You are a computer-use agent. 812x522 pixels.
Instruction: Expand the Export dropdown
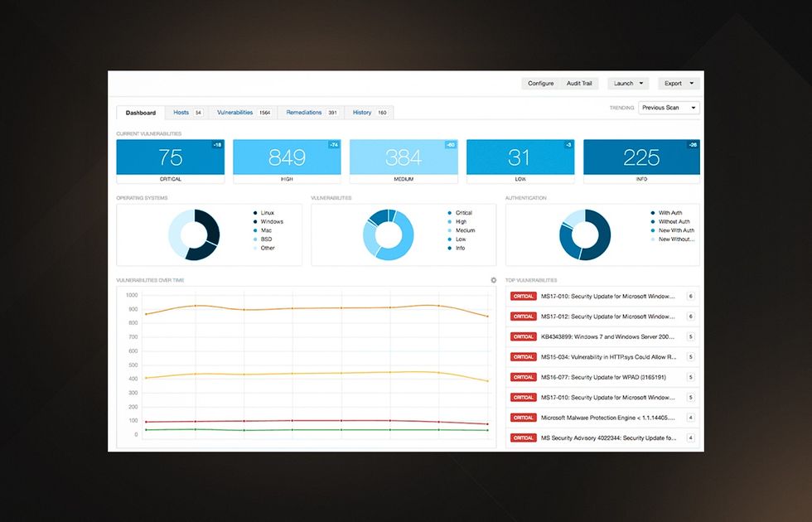679,84
